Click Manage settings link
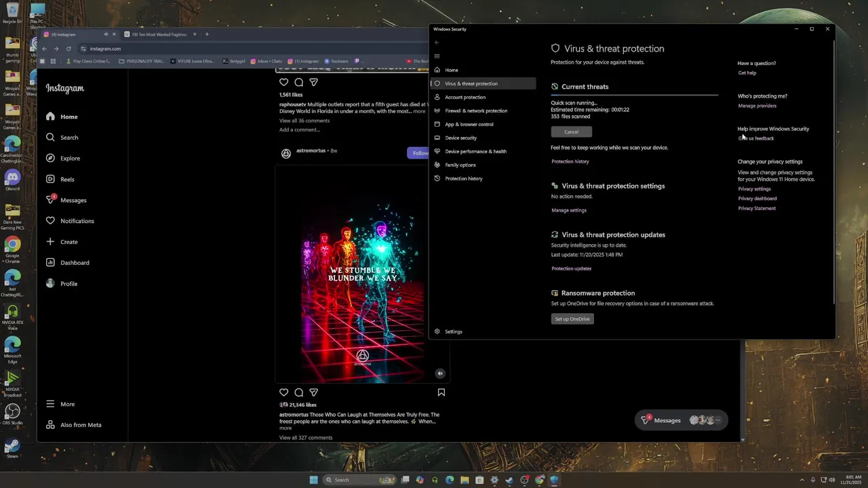The height and width of the screenshot is (488, 868). click(569, 210)
